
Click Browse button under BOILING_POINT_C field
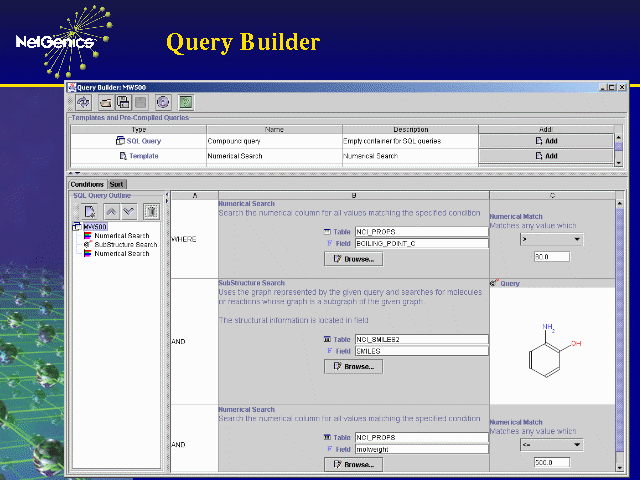click(x=352, y=259)
